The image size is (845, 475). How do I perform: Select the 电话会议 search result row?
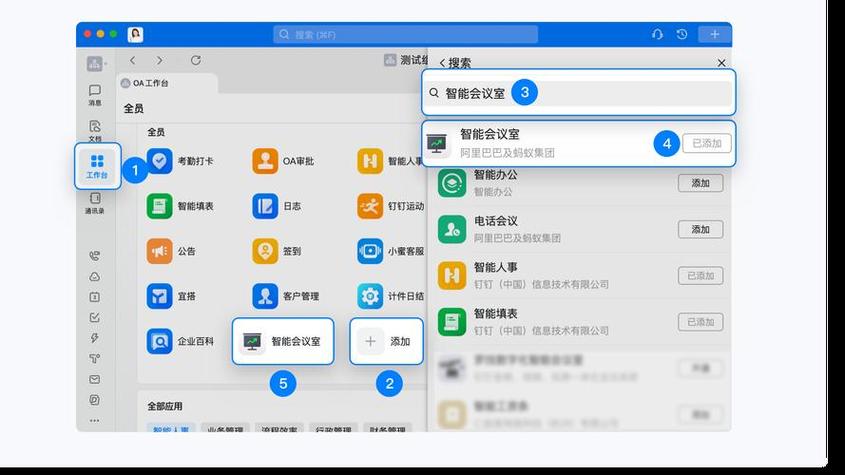[x=580, y=230]
